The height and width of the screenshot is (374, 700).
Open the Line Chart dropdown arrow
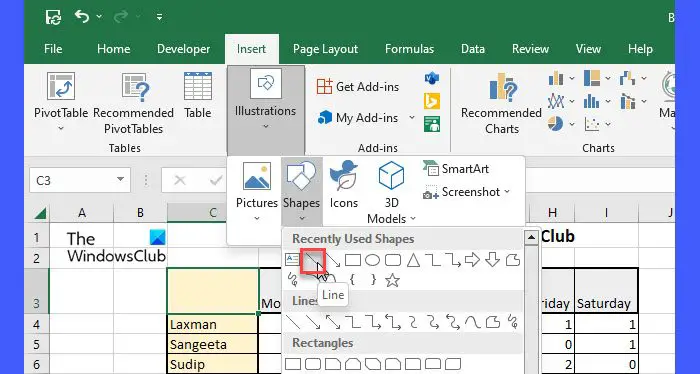click(572, 102)
